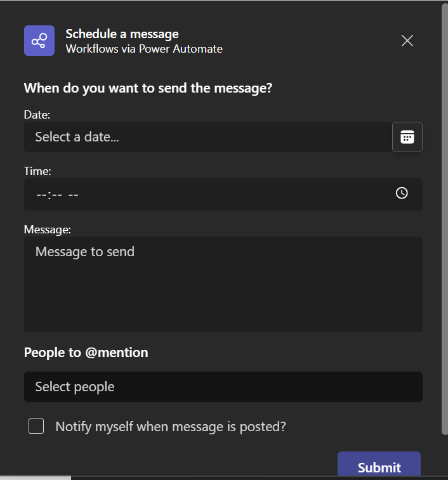Screen dimensions: 448x480
Task: Select the minutes segment of the Time field
Action: pyautogui.click(x=56, y=194)
